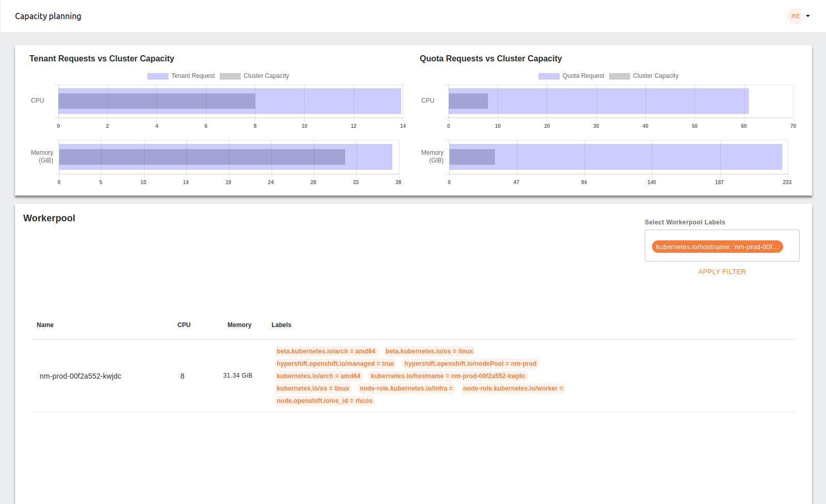Click the Quota Memory request bar

tap(472, 157)
